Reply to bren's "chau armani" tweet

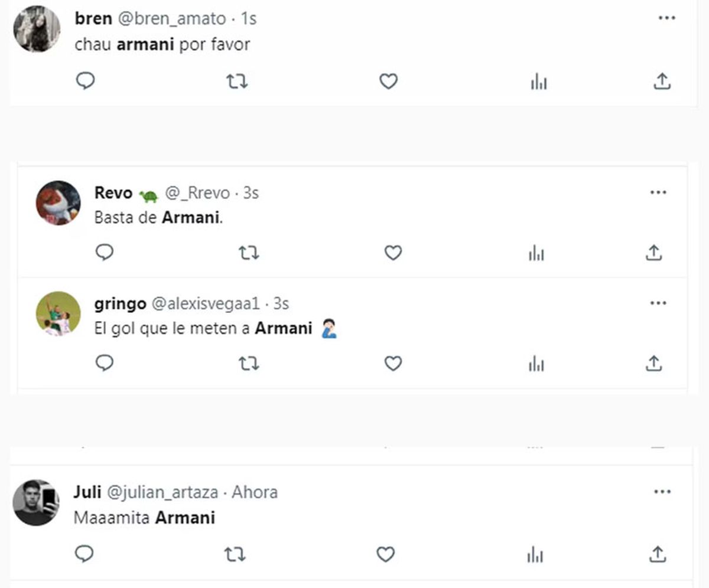[x=86, y=81]
